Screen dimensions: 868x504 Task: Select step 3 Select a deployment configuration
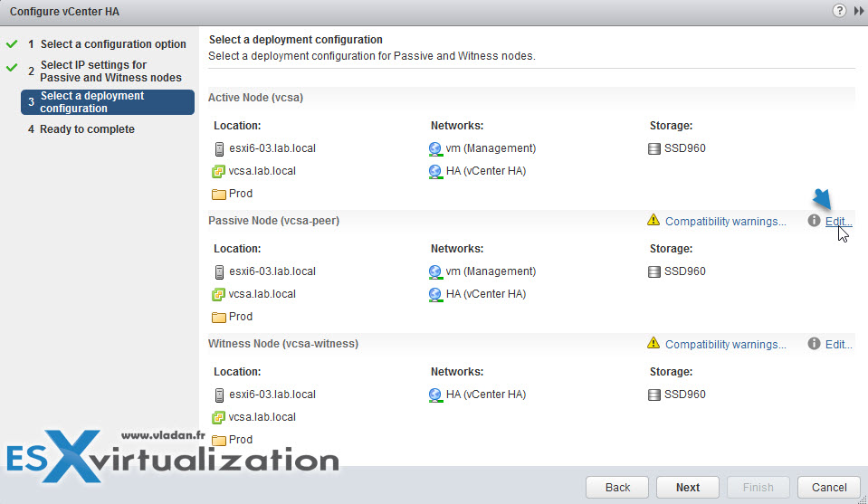[107, 102]
